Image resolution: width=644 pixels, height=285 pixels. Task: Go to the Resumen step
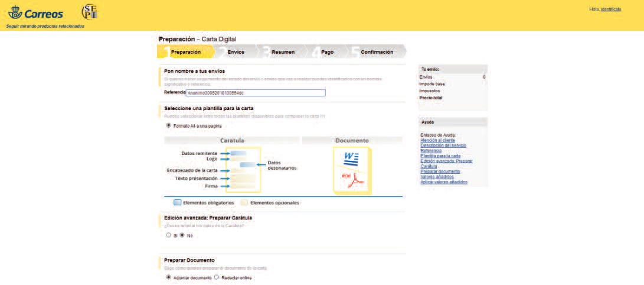pos(283,52)
